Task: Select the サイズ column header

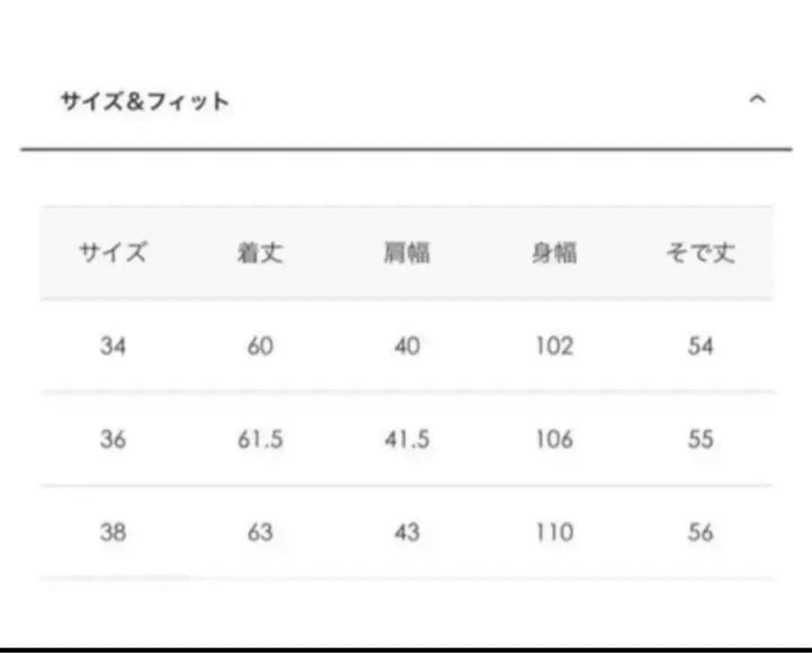Action: (x=113, y=253)
